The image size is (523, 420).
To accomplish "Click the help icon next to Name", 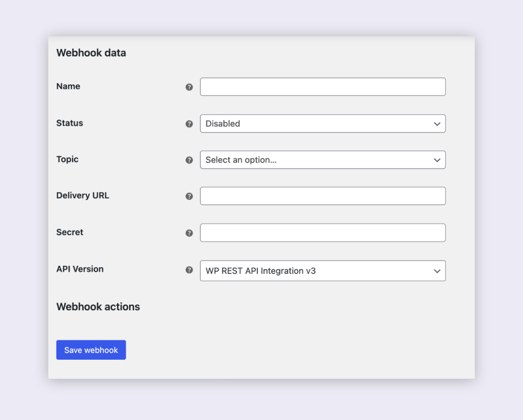I will [x=189, y=87].
